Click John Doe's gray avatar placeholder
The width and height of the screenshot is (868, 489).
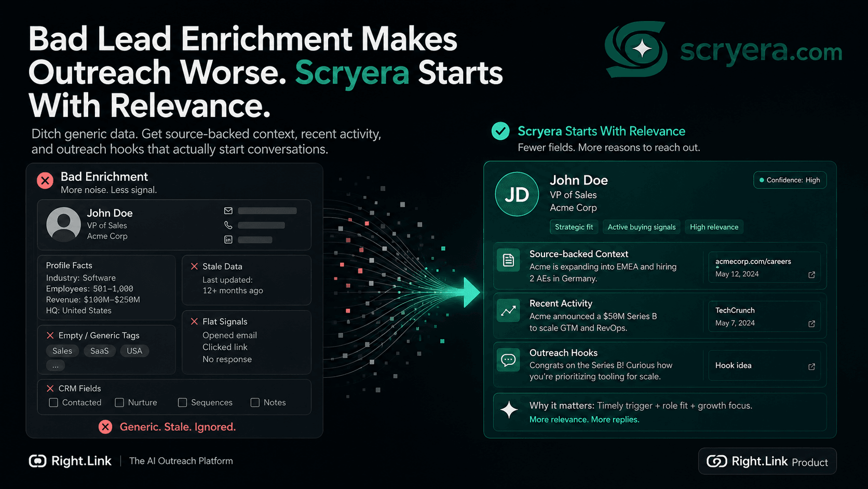click(x=63, y=224)
